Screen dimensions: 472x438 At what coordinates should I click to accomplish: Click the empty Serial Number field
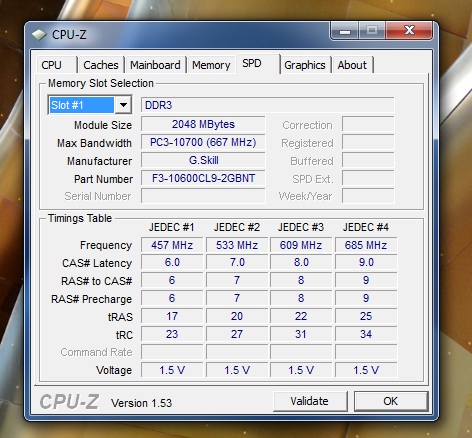(203, 196)
